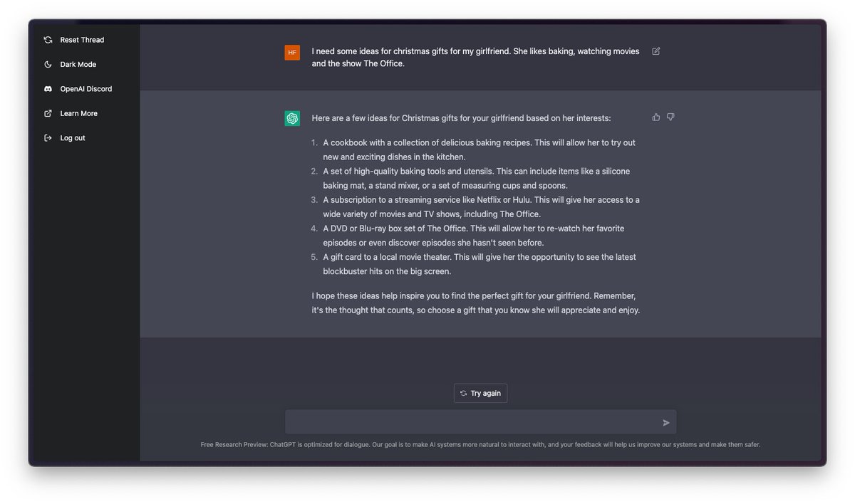Send message with paper plane icon
The image size is (855, 504).
tap(666, 423)
